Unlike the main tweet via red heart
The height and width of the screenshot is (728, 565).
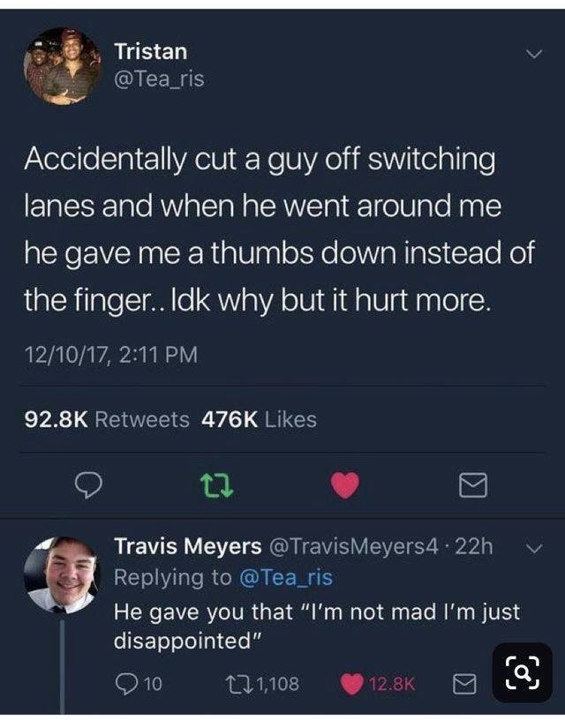345,485
